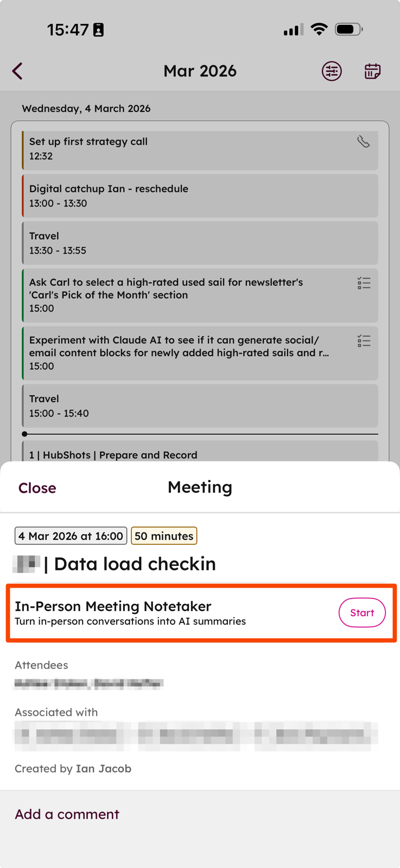Open the Travel 15:00 - 15:40 entry

tap(200, 406)
